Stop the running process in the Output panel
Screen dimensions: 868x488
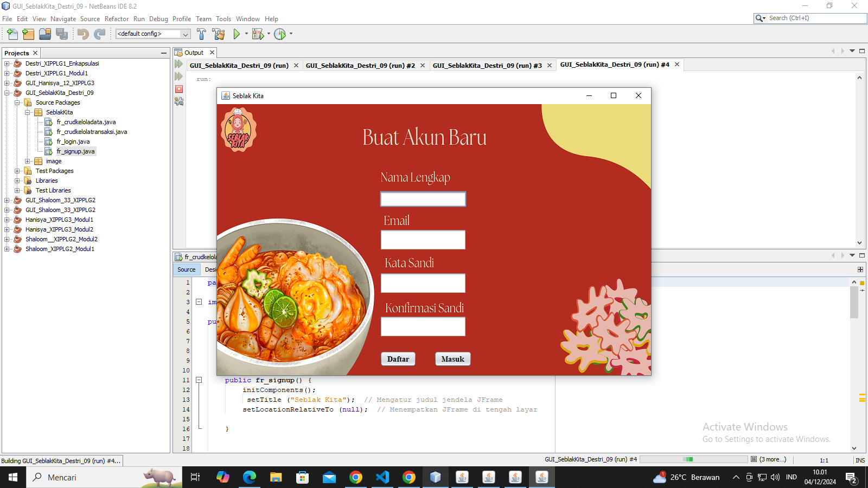179,89
